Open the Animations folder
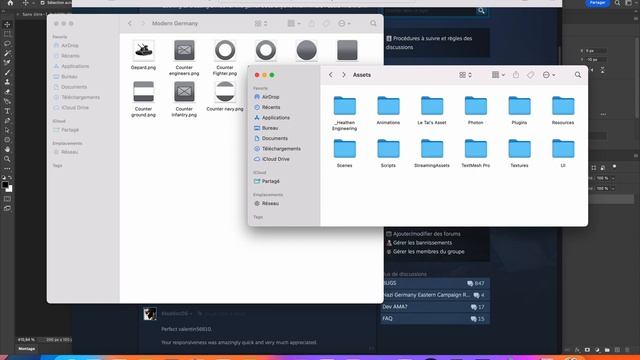The width and height of the screenshot is (640, 360). (388, 110)
